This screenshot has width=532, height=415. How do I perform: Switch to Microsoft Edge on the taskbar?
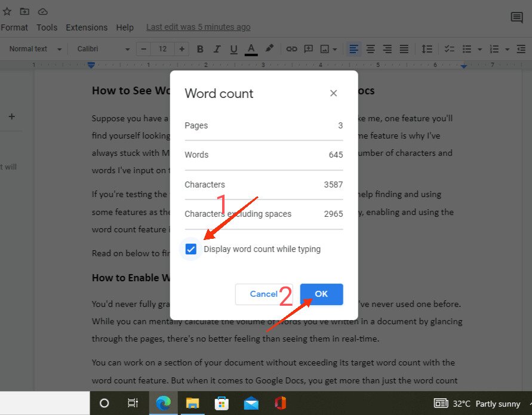(163, 403)
